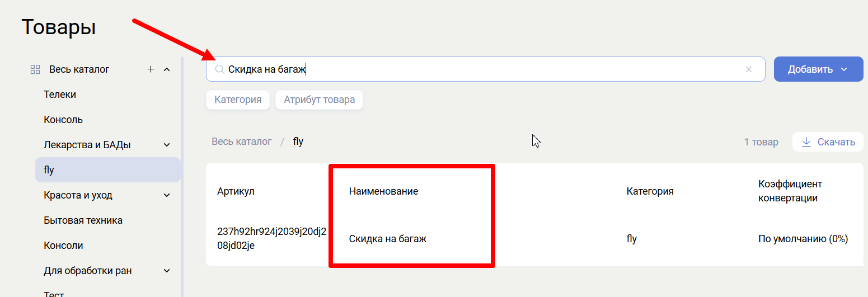
Task: Open the Категория filter
Action: click(x=238, y=100)
